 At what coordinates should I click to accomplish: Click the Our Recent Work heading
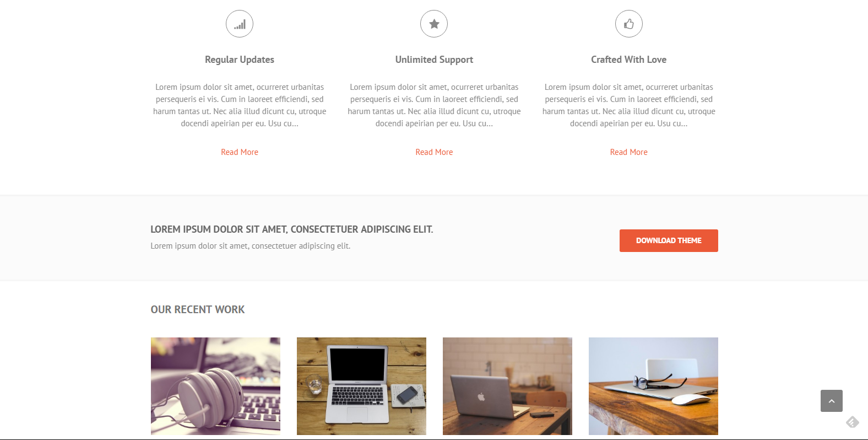[x=198, y=310]
